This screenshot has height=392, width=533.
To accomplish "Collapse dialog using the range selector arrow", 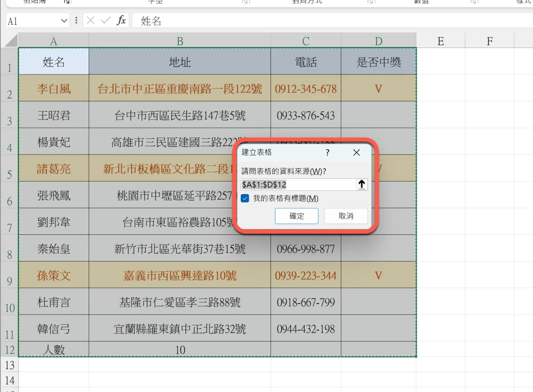I will click(x=362, y=185).
